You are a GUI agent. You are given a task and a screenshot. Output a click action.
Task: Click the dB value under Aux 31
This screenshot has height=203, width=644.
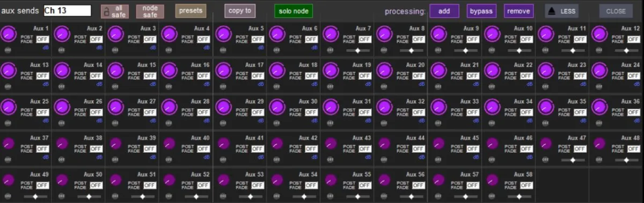[x=368, y=121]
